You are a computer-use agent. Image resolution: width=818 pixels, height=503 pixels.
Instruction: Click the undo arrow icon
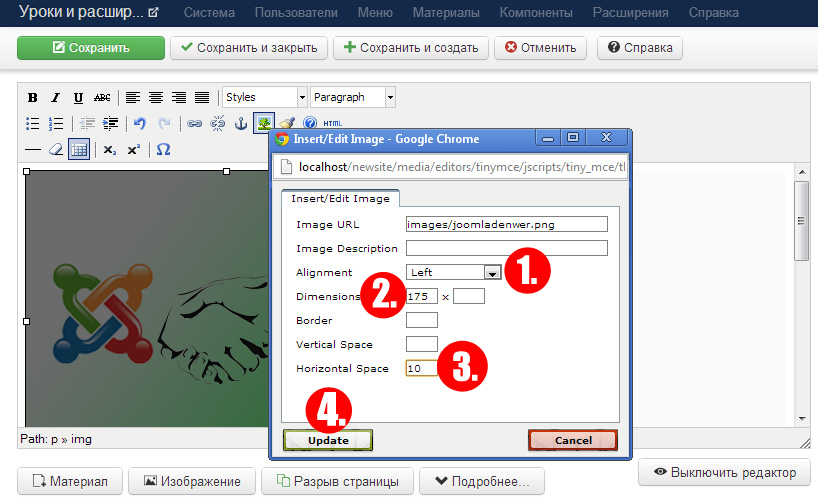tap(140, 124)
